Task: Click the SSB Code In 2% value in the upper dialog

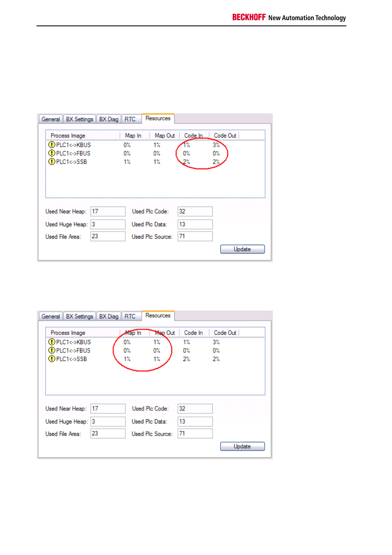Action: (x=187, y=162)
